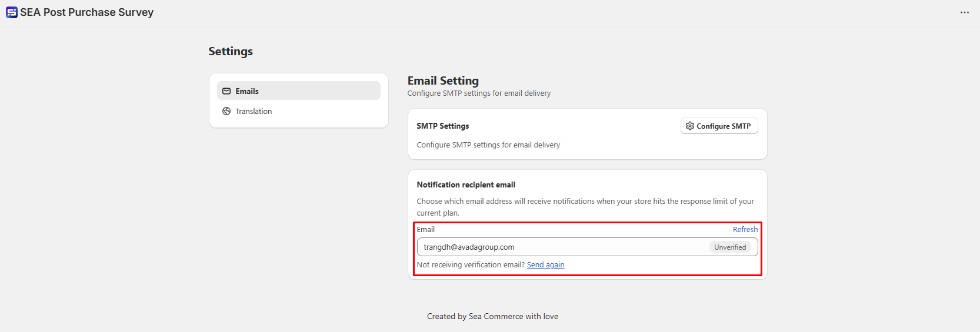Click the Email field label

[x=426, y=229]
